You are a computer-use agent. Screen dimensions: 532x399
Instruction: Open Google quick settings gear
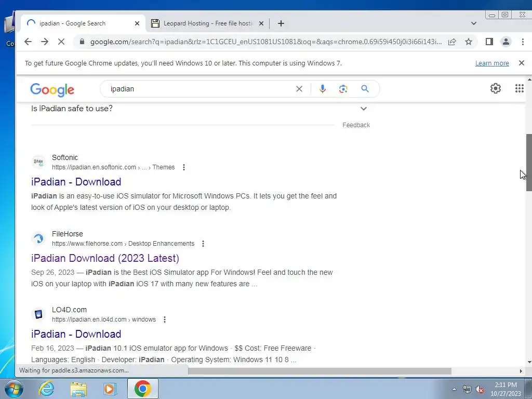click(x=495, y=88)
